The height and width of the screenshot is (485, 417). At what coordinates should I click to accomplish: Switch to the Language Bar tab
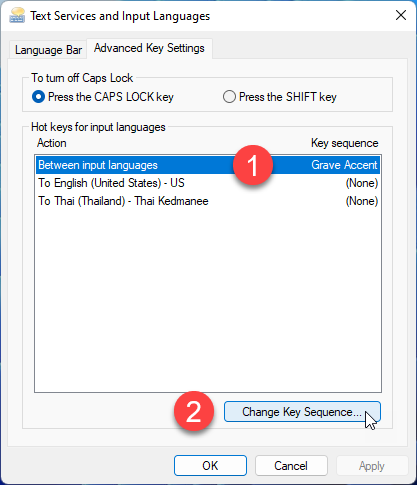48,50
